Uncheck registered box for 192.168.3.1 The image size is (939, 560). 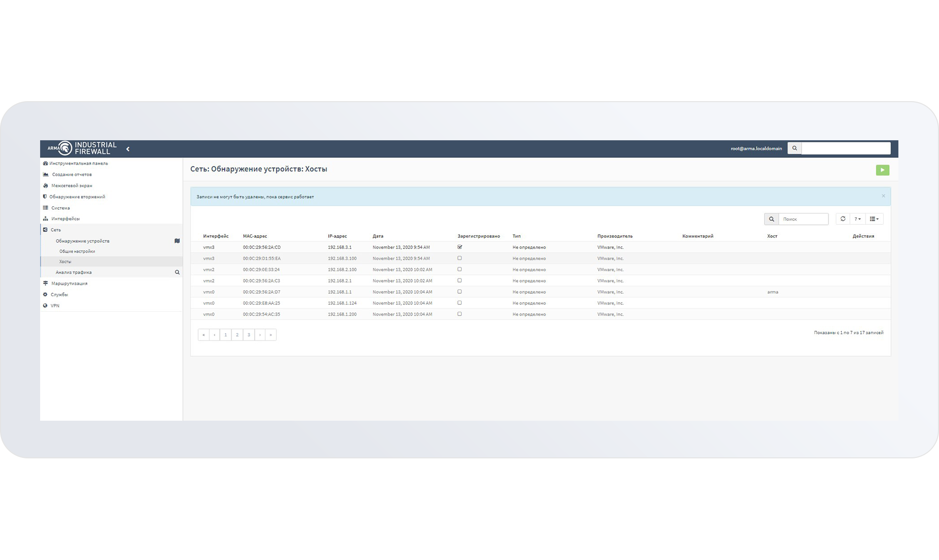pos(460,247)
